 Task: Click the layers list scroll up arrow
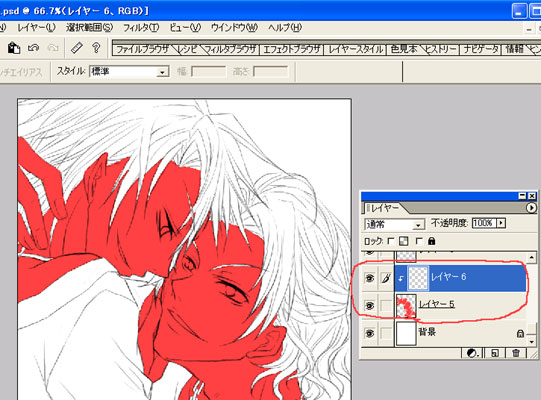pyautogui.click(x=531, y=257)
